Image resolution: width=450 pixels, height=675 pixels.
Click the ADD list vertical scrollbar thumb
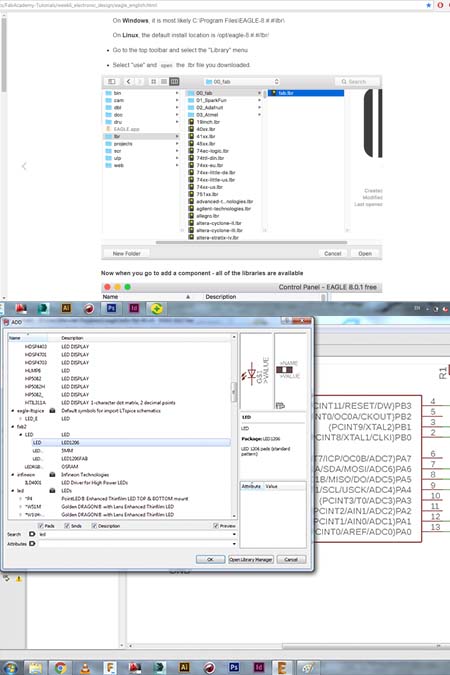(234, 392)
